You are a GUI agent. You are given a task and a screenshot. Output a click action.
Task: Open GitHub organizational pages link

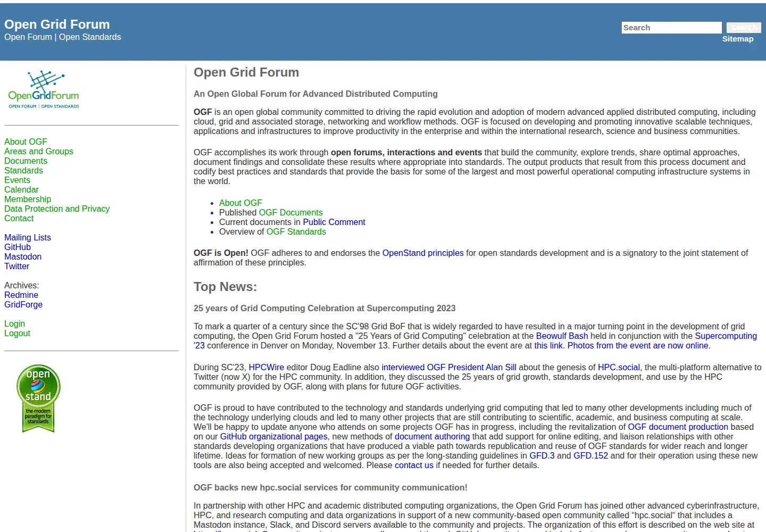[x=274, y=436]
